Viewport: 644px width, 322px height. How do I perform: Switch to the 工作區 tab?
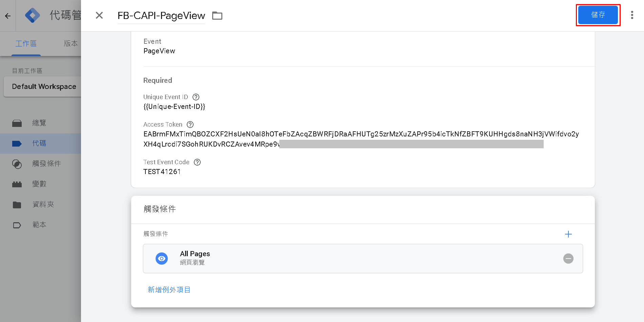coord(26,43)
